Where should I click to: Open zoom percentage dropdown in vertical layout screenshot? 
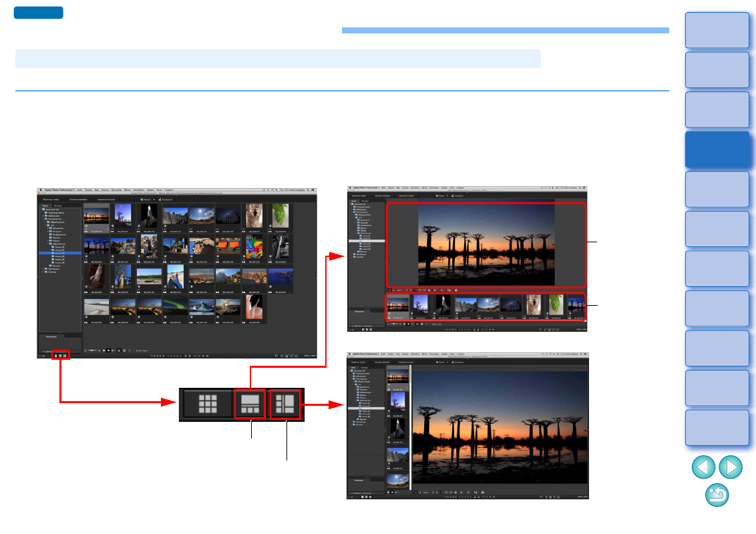coord(425,492)
